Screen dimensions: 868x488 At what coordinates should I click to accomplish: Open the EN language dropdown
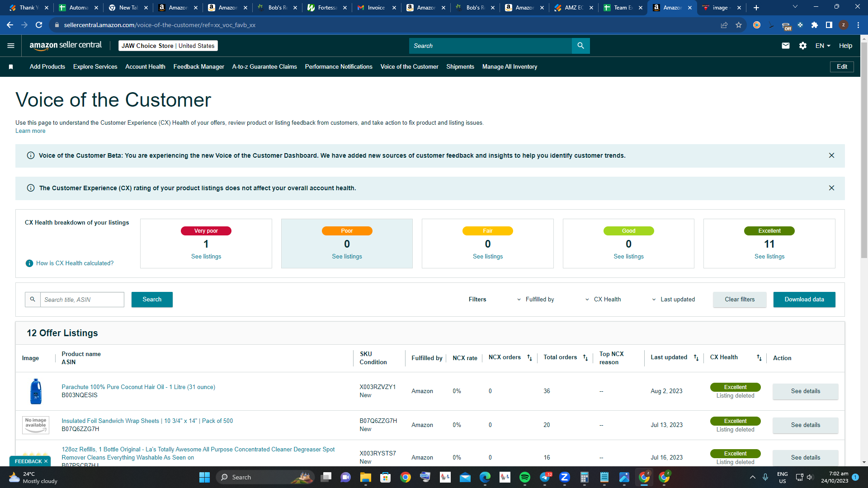[823, 46]
